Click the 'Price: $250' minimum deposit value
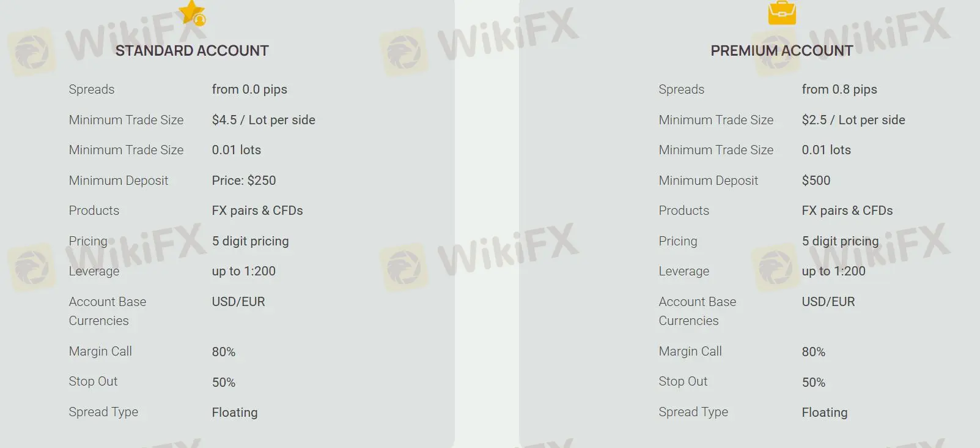Screen dimensions: 980x448 [244, 181]
